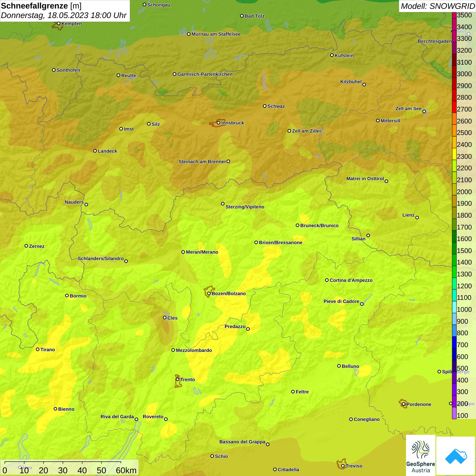
Task: Click the Imst label
Action: coord(129,129)
